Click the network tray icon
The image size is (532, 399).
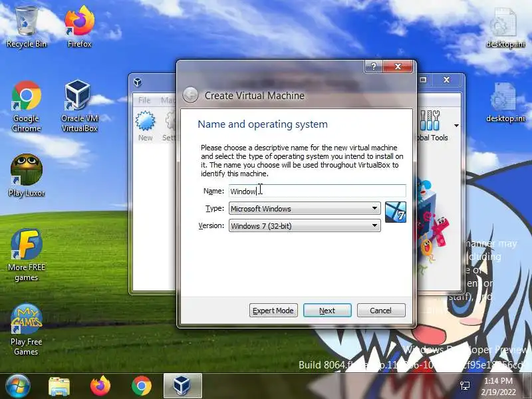(x=465, y=385)
